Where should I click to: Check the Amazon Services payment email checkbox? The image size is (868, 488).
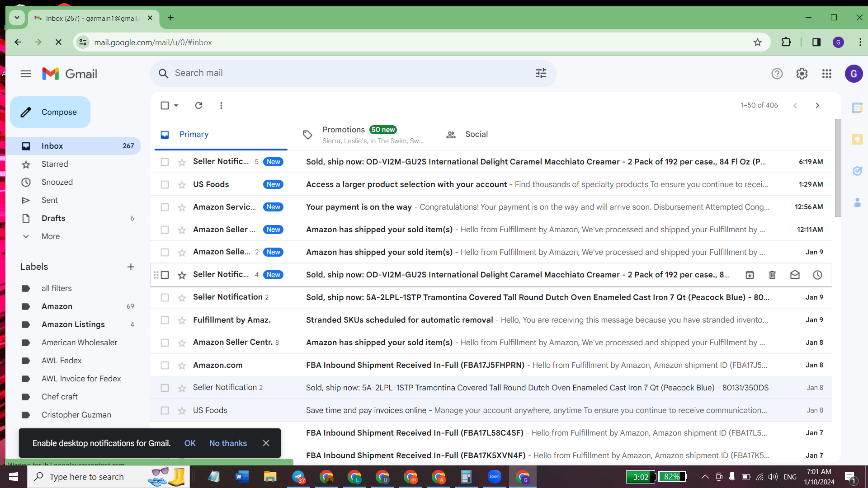(165, 207)
